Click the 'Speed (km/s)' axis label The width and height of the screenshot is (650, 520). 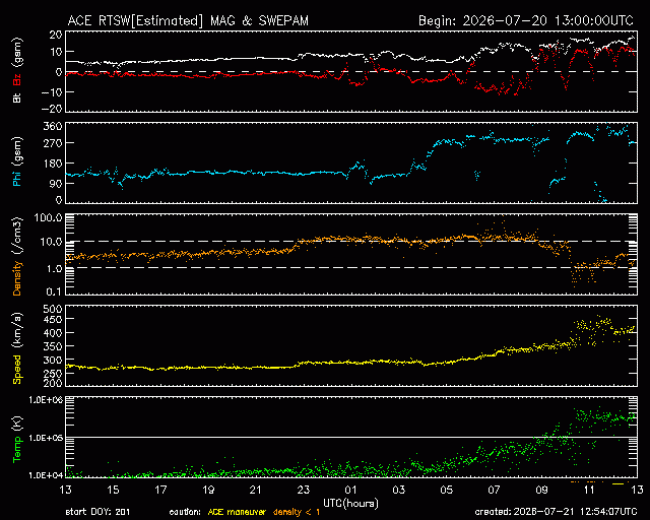tap(17, 348)
